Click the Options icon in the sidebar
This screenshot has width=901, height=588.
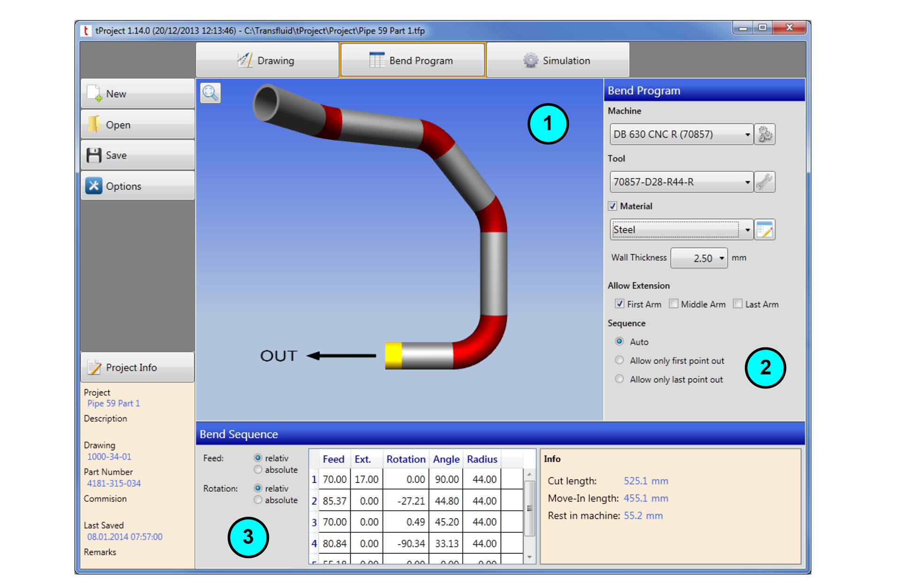(94, 186)
